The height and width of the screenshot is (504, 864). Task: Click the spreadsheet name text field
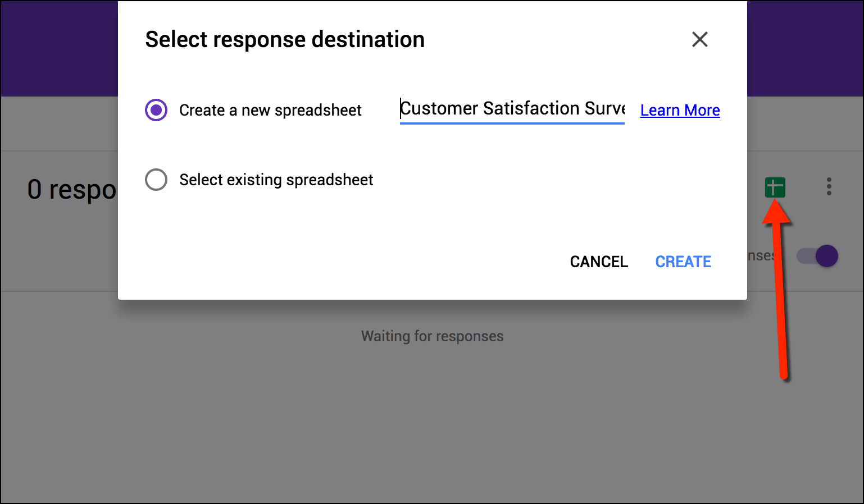click(x=512, y=108)
